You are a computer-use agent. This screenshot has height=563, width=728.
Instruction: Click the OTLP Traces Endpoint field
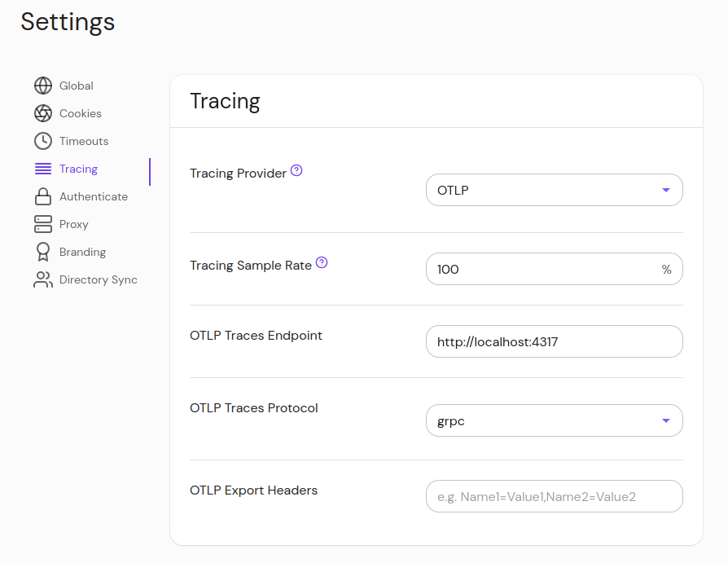tap(554, 341)
